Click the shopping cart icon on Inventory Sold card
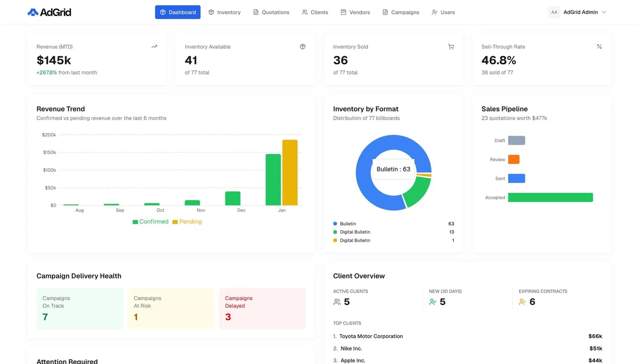 point(451,46)
